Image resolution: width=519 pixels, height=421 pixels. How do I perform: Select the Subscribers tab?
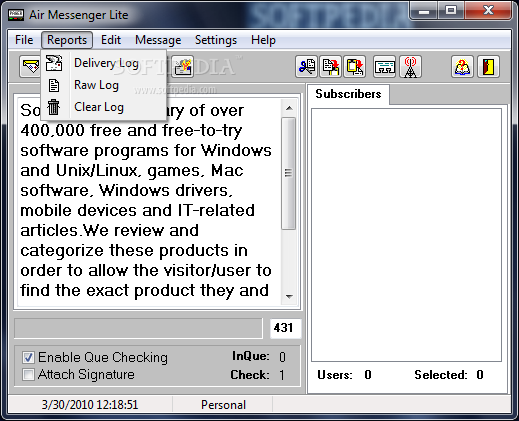pyautogui.click(x=348, y=94)
